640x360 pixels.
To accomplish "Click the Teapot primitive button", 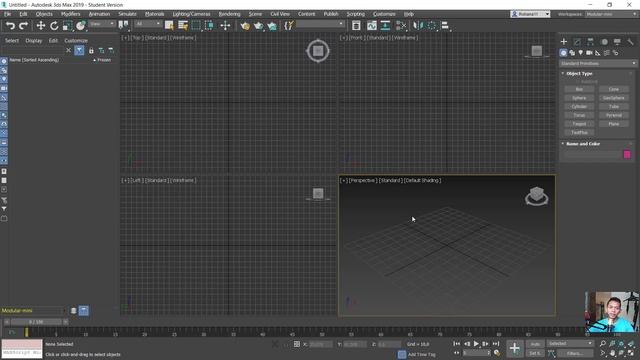I will pyautogui.click(x=579, y=124).
